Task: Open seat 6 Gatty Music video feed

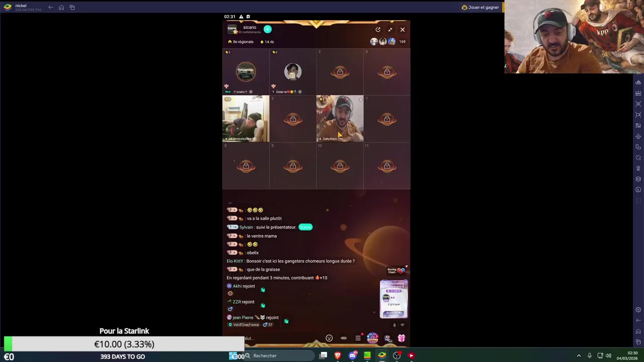Action: tap(340, 119)
